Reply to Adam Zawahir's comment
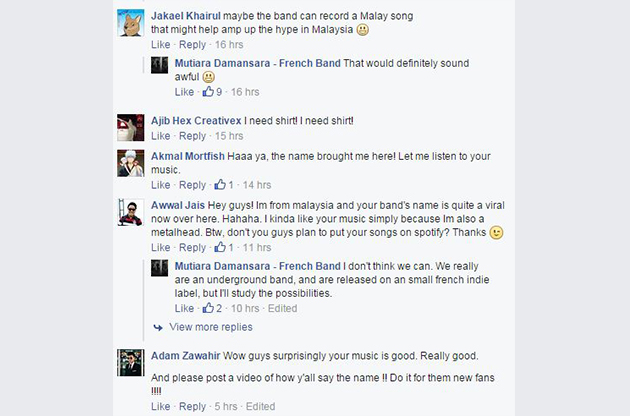 pos(192,407)
